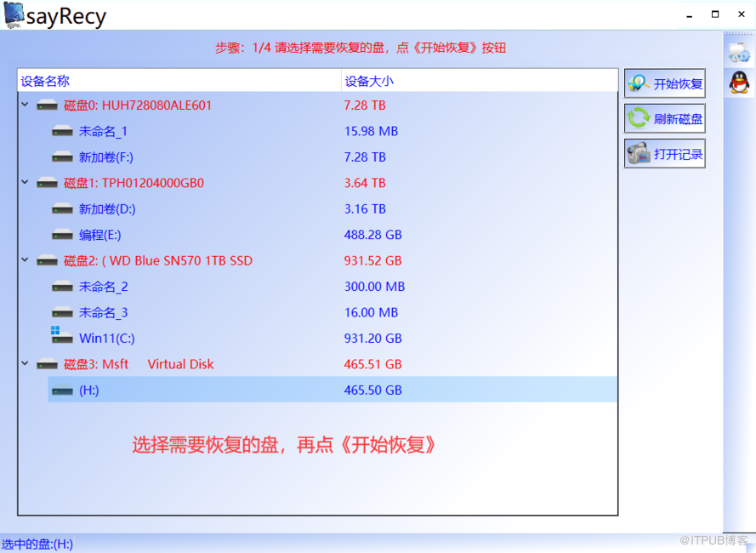756x553 pixels.
Task: Collapse the 磁盘1 TPH01204000GB0 node
Action: click(25, 182)
